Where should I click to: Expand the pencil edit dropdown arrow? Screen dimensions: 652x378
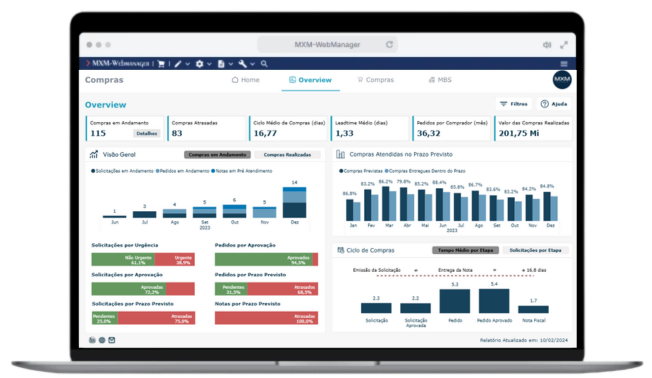(x=188, y=64)
